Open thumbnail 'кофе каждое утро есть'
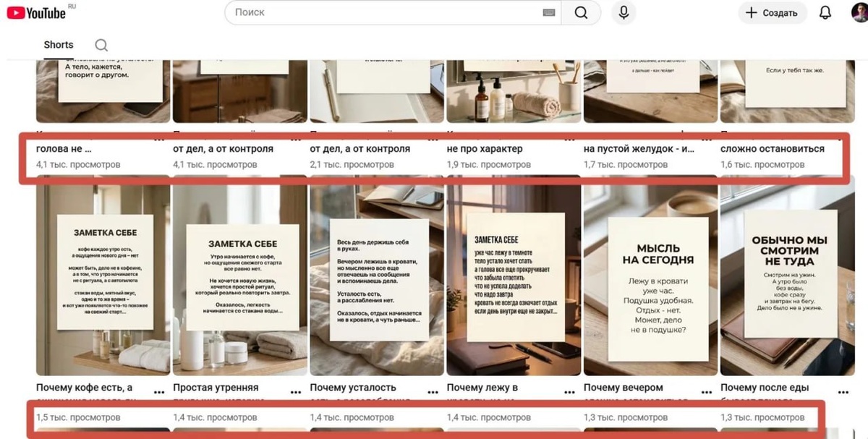 point(103,275)
